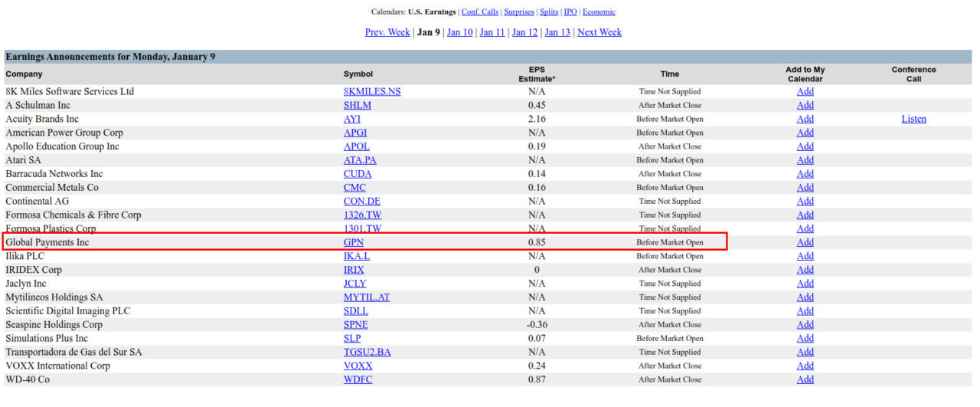Add Ilika PLC to calendar

805,257
